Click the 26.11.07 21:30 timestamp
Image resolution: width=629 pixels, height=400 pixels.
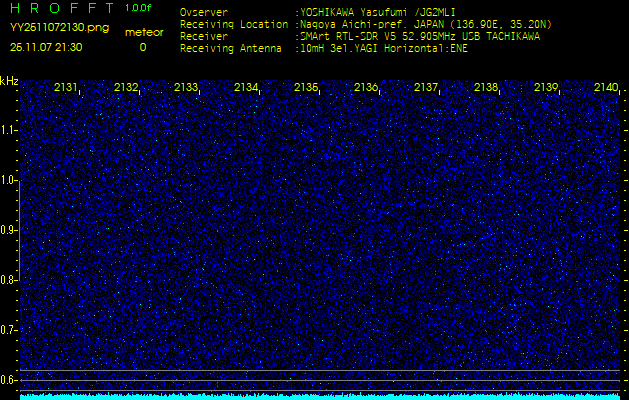pyautogui.click(x=46, y=46)
